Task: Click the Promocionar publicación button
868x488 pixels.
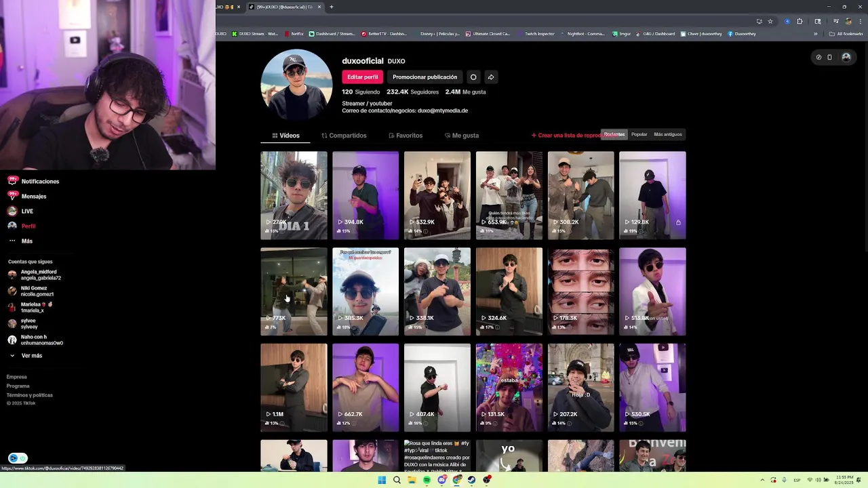Action: pyautogui.click(x=425, y=77)
